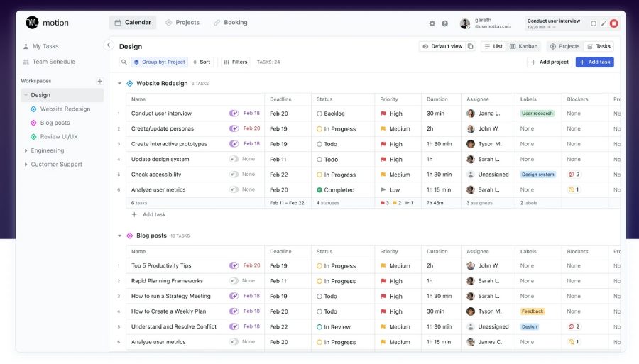639x364 pixels.
Task: Click auto-schedule icon on Conduct user interview row
Action: 234,114
